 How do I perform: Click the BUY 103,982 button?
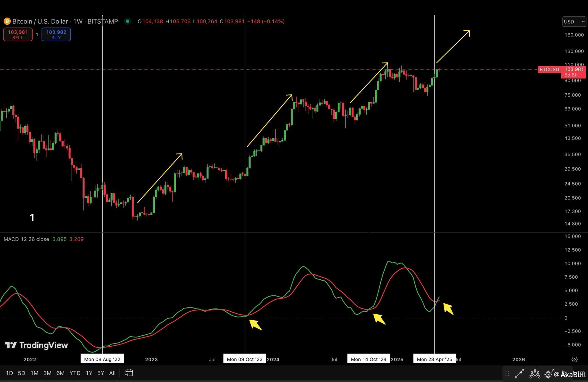[x=56, y=34]
